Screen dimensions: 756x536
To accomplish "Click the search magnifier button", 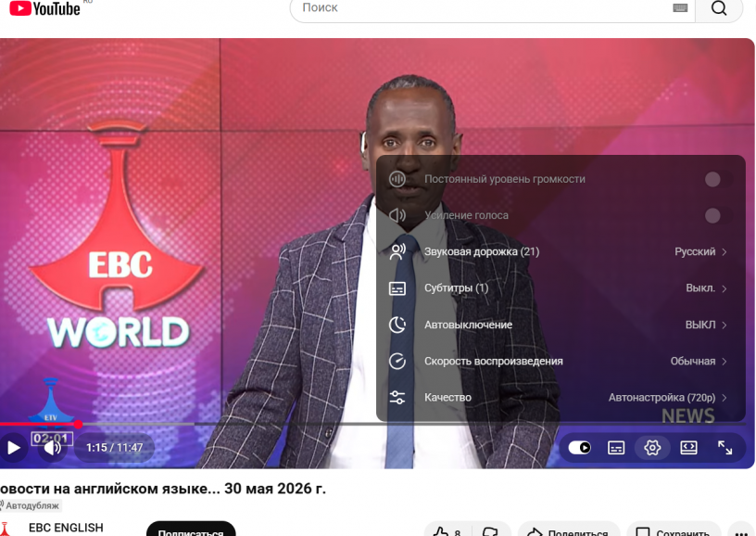I will pyautogui.click(x=719, y=8).
